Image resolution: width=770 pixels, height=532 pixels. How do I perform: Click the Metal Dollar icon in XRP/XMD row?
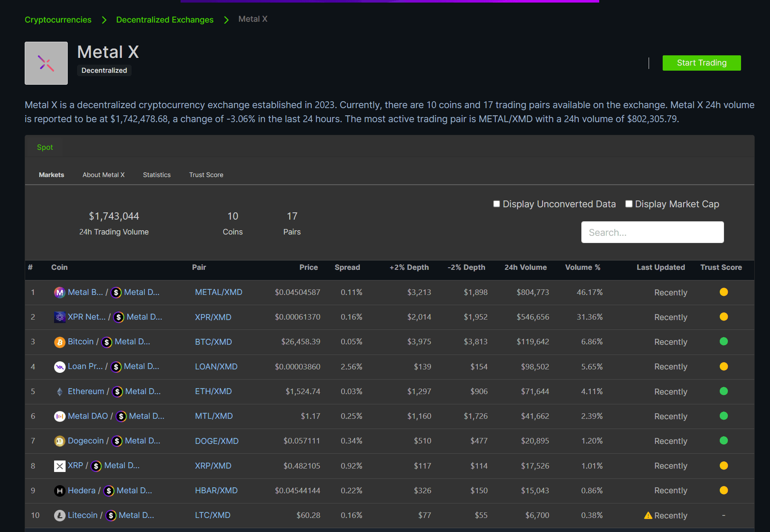click(x=96, y=466)
